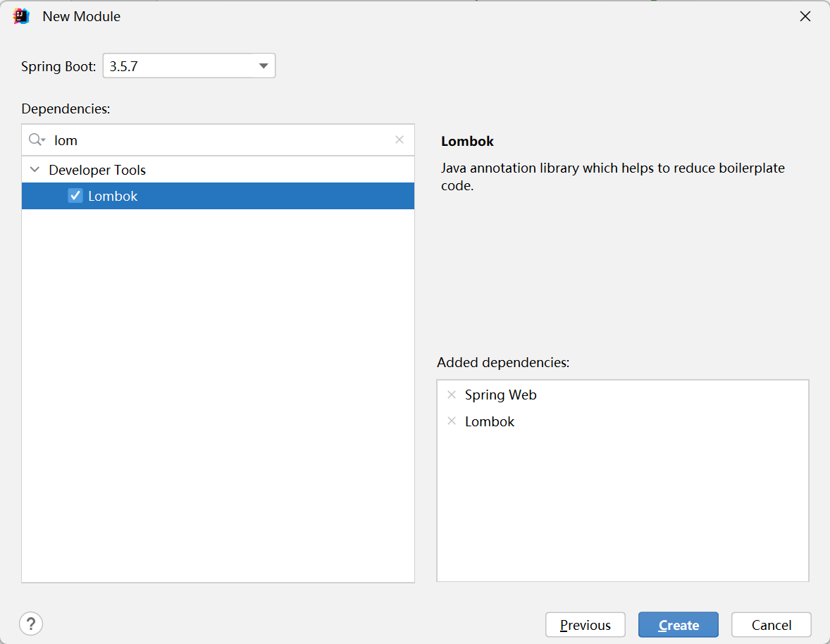This screenshot has height=644, width=830.
Task: Click the search magnifier icon in dependencies
Action: coord(37,140)
